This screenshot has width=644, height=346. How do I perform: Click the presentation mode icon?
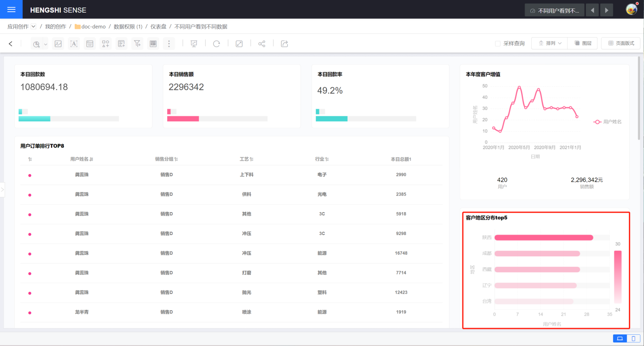tap(194, 43)
